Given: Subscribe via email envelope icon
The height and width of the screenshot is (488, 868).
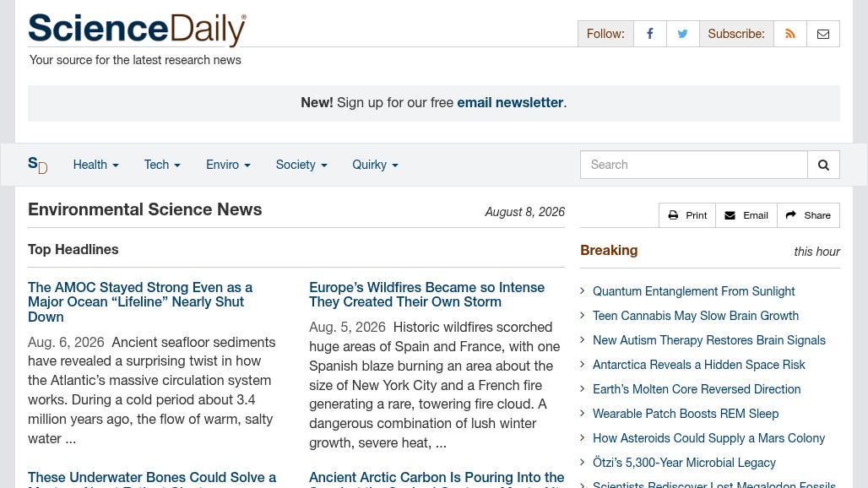Looking at the screenshot, I should pos(823,34).
